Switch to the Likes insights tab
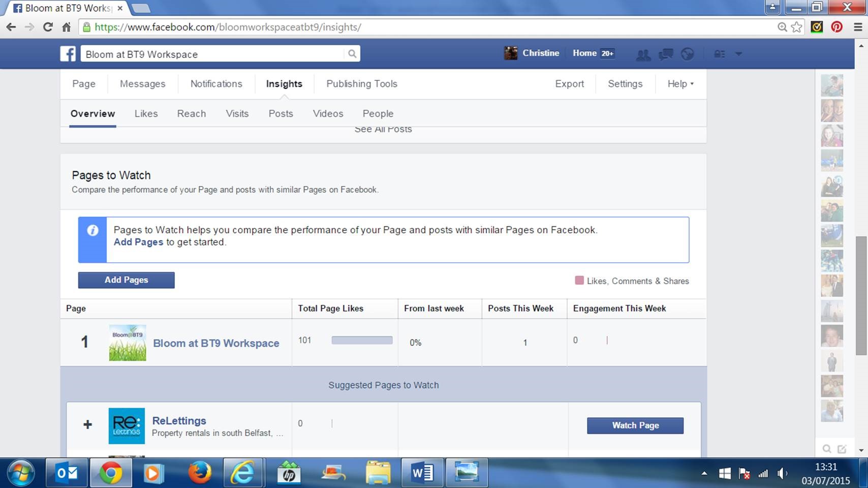 click(x=146, y=113)
